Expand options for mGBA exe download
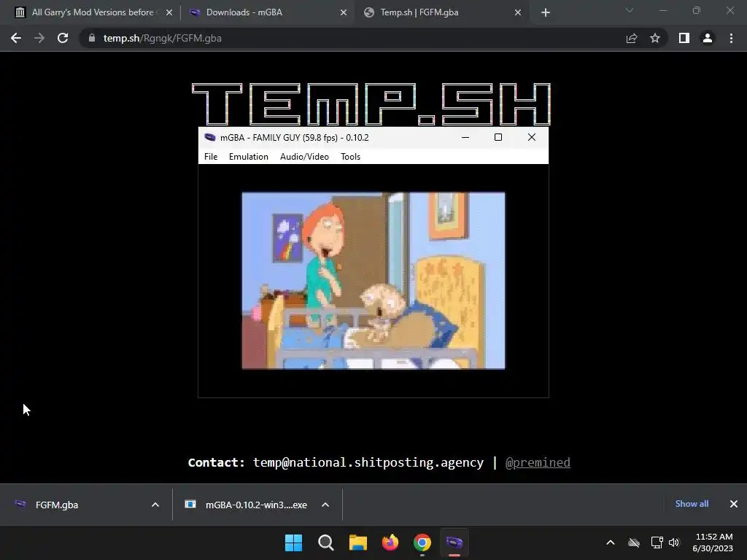 (x=325, y=505)
